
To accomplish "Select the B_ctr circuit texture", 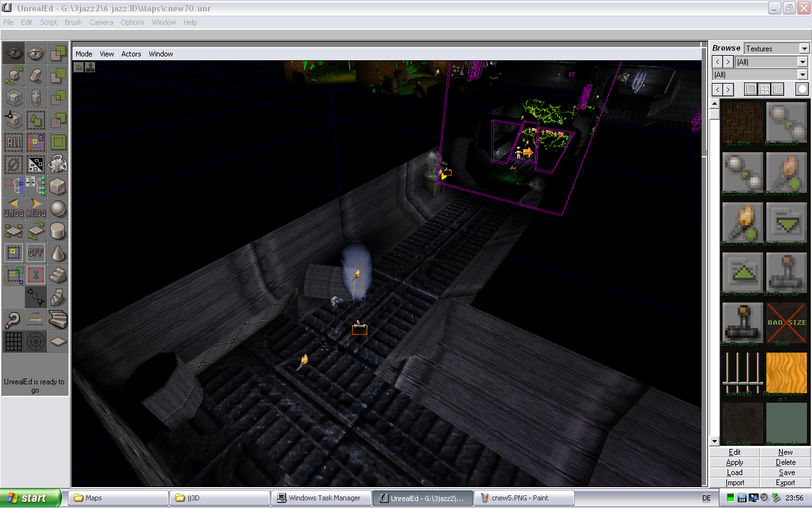I will [743, 122].
